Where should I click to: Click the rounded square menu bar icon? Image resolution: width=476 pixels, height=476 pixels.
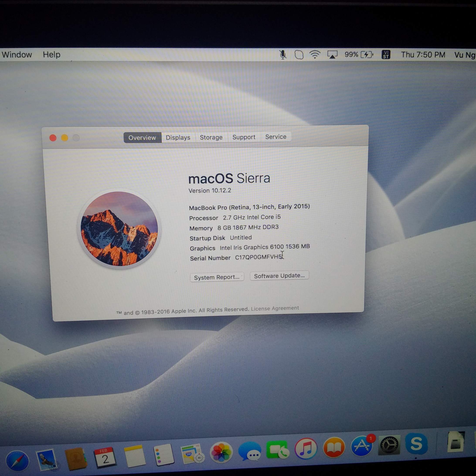[x=299, y=55]
